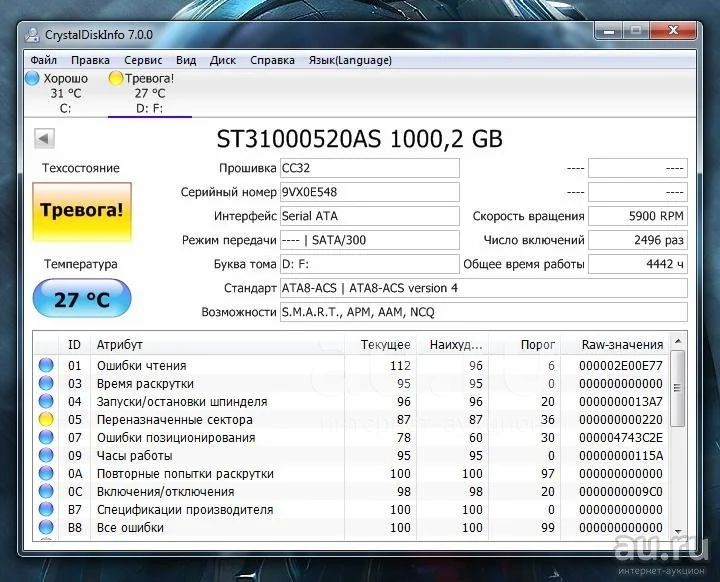Click the yellow Тревога status circle icon
This screenshot has width=720, height=582.
click(x=116, y=78)
